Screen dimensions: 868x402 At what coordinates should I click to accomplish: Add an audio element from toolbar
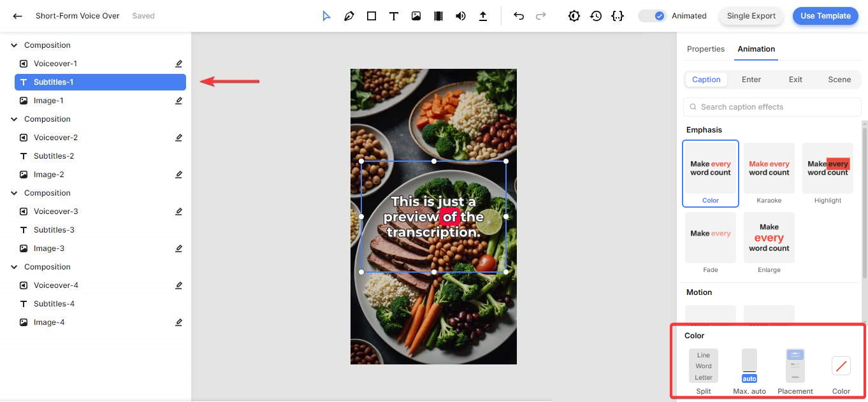tap(461, 16)
